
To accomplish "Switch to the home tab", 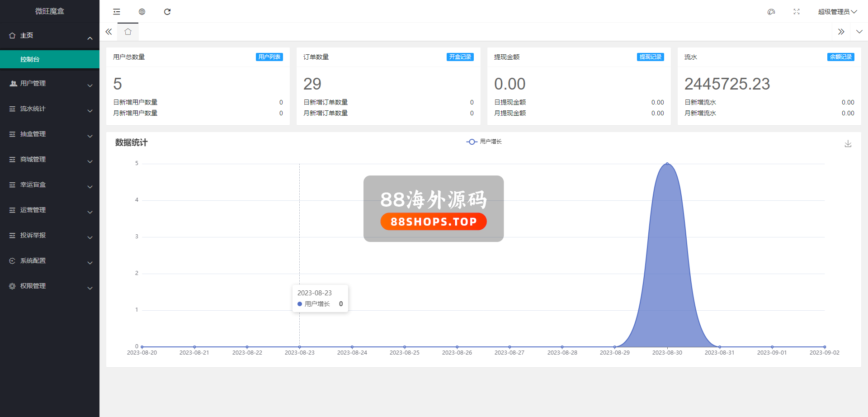I will click(128, 32).
